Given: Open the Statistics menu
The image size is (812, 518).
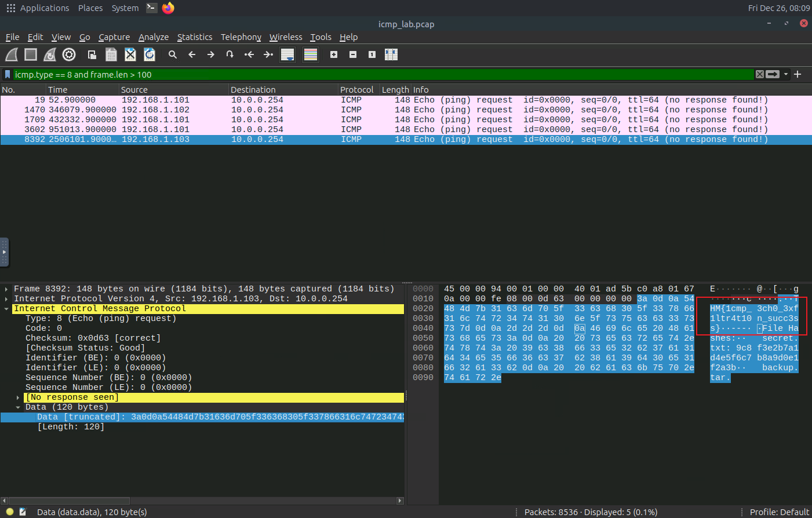Looking at the screenshot, I should [x=194, y=37].
